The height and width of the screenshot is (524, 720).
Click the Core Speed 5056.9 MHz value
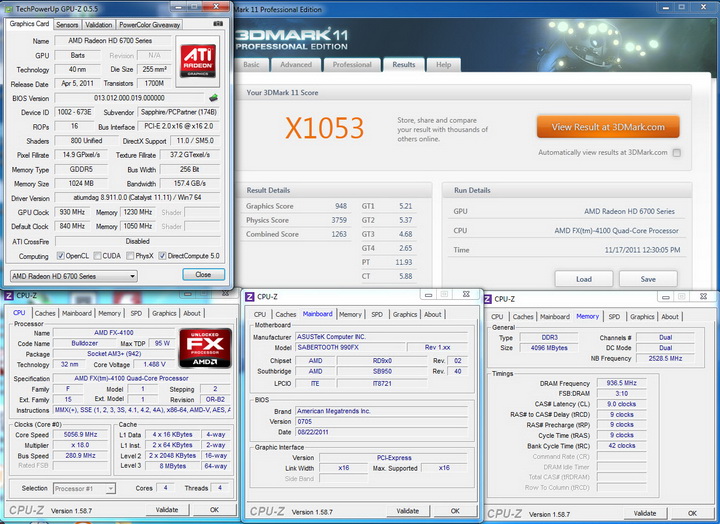point(81,434)
